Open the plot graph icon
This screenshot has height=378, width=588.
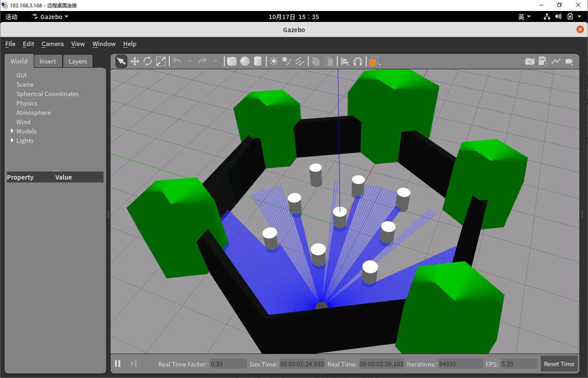pyautogui.click(x=556, y=61)
